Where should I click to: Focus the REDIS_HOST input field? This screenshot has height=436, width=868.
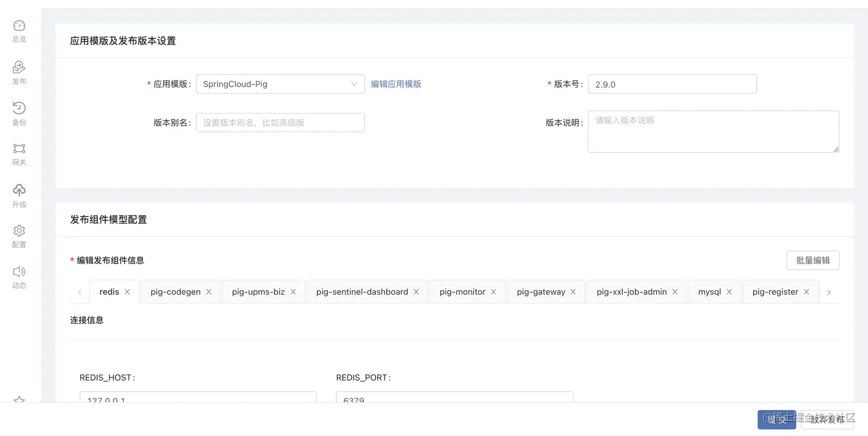pos(198,397)
